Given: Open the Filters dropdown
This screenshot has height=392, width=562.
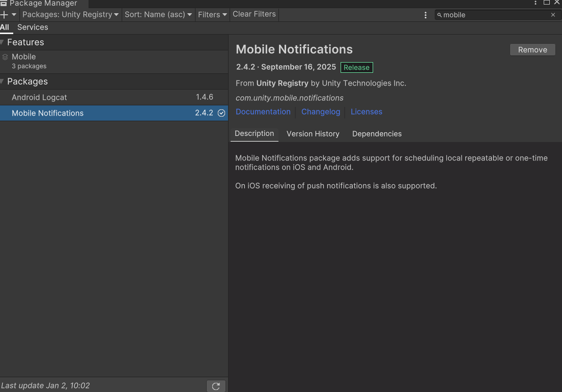Looking at the screenshot, I should pos(213,15).
